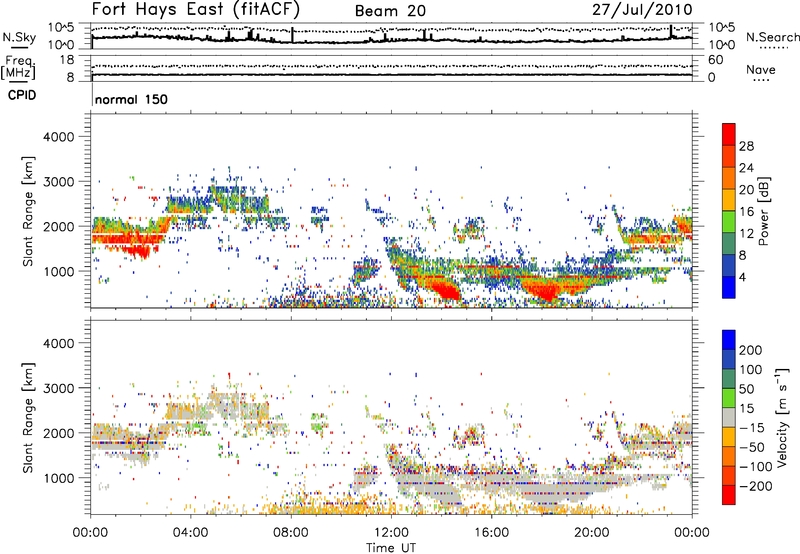Click the 'N.Search' legend label
The image size is (800, 554).
click(x=772, y=37)
